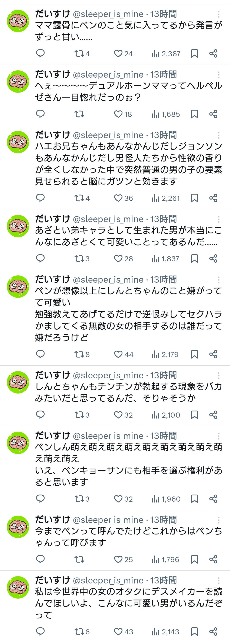Open だいすけ display name on ベンちゃんって呼びます tweet
The image size is (230, 644).
[x=52, y=520]
